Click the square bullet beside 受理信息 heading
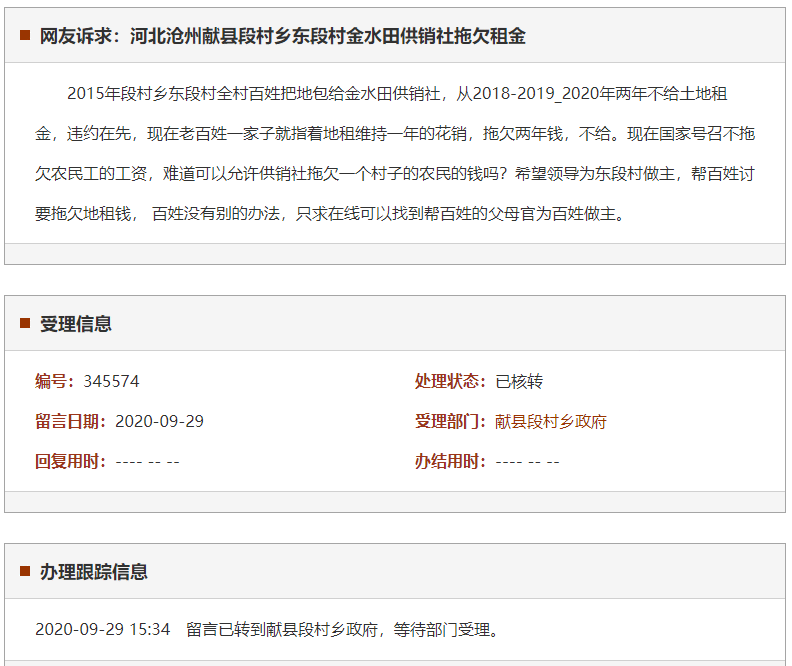792x666 pixels. [x=25, y=323]
